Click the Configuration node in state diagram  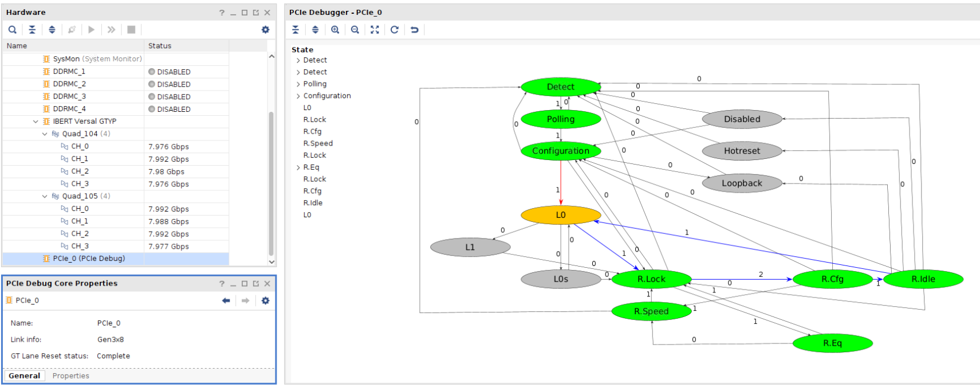tap(561, 151)
